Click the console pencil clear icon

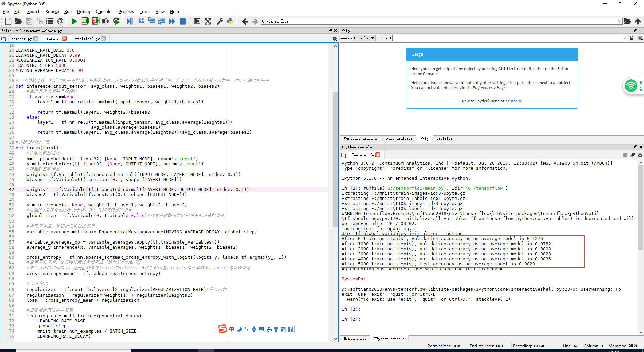click(x=633, y=155)
